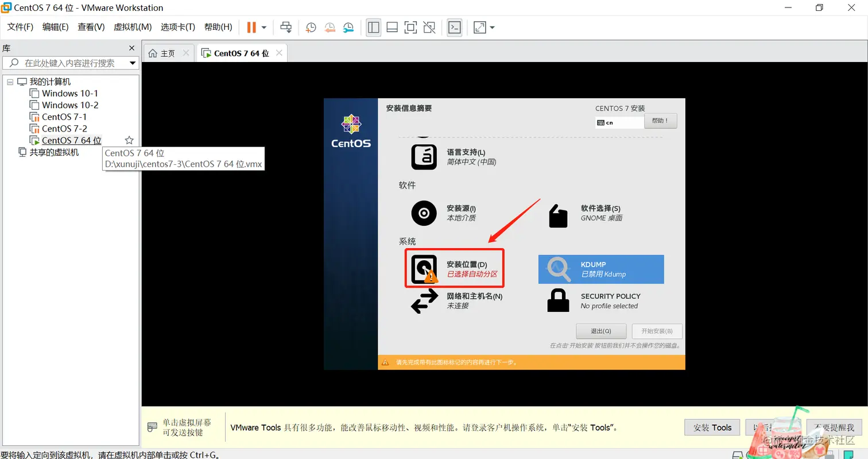The image size is (868, 459).
Task: Open the 编辑(E) menu
Action: (x=55, y=27)
